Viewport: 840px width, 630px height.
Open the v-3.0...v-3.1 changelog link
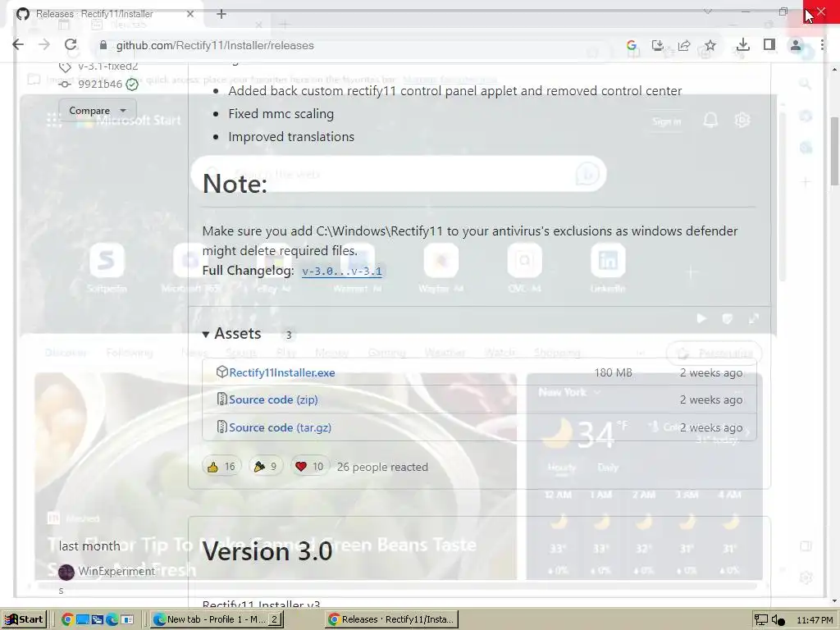(x=342, y=271)
